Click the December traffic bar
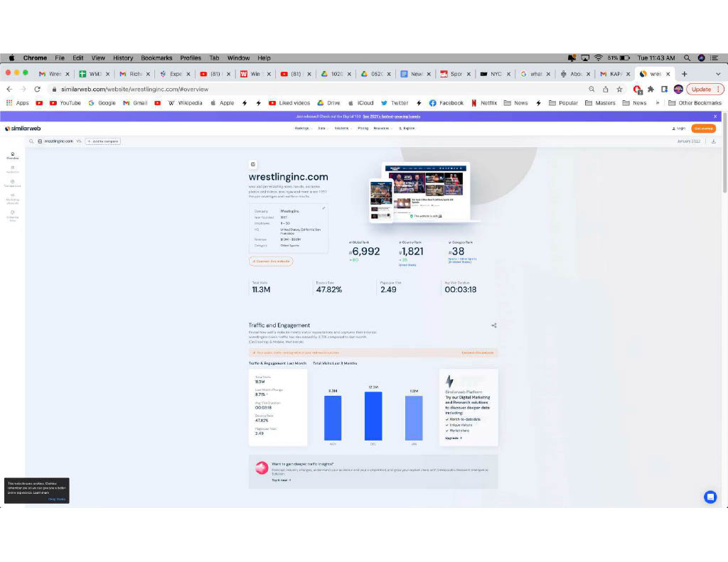The width and height of the screenshot is (728, 562). pos(373,416)
